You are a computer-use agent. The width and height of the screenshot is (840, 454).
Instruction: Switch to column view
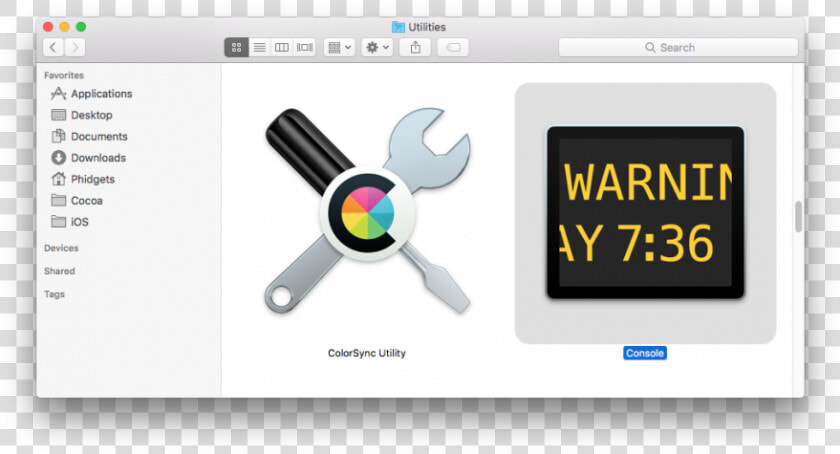[x=282, y=47]
